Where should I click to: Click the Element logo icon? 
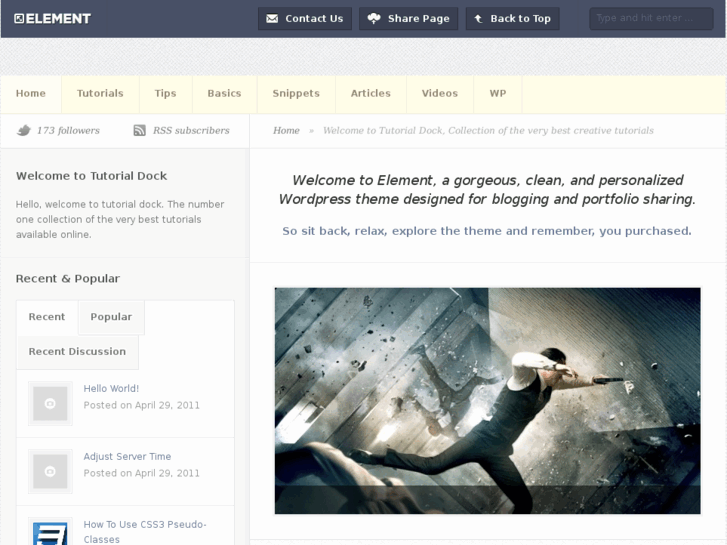pos(19,19)
